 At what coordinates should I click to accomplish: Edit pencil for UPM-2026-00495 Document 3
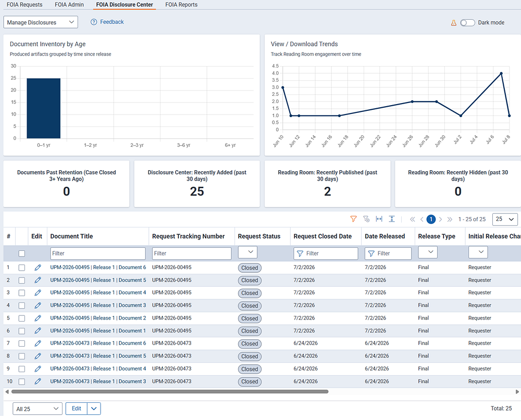tap(38, 306)
